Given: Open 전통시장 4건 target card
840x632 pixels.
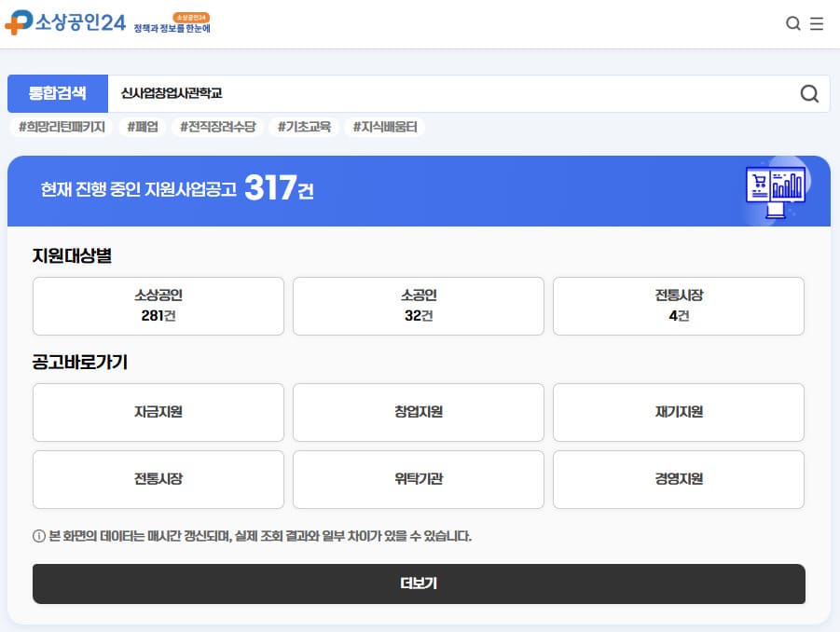Looking at the screenshot, I should click(x=679, y=306).
